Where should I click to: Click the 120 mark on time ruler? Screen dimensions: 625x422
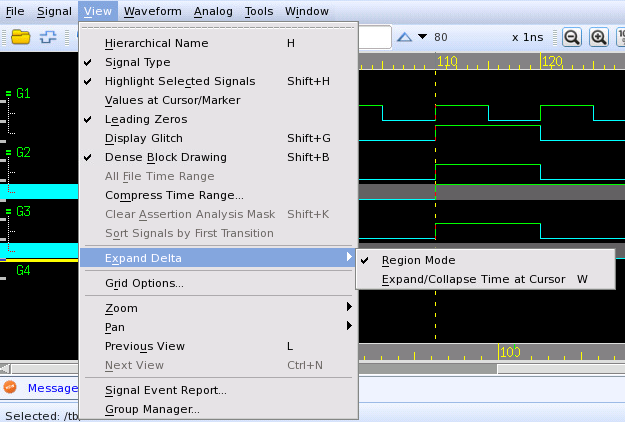click(552, 61)
